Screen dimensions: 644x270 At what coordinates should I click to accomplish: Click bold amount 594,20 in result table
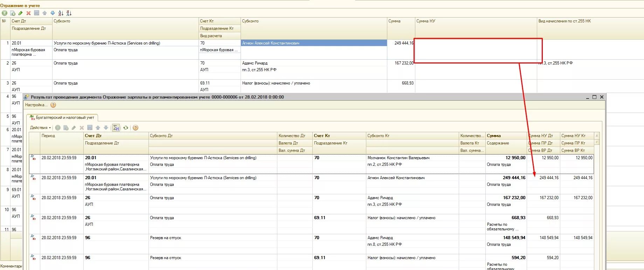518,258
